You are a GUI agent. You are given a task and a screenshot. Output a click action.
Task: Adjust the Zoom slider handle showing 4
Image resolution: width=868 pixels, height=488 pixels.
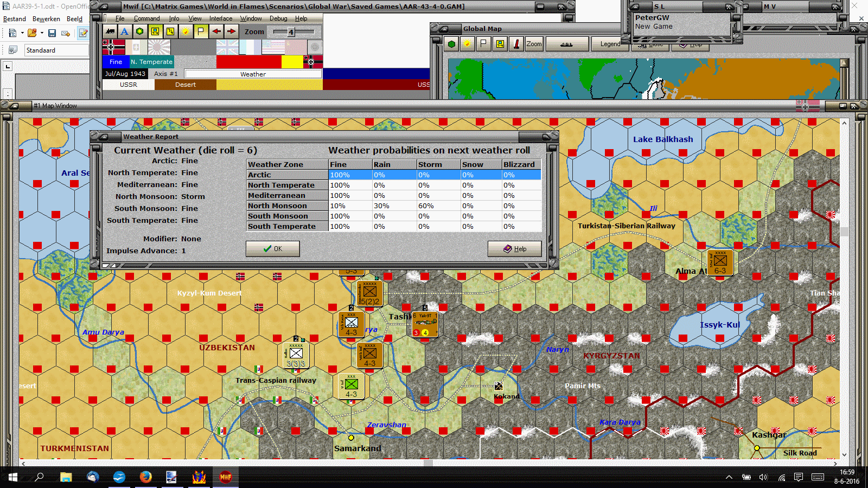[x=291, y=32]
